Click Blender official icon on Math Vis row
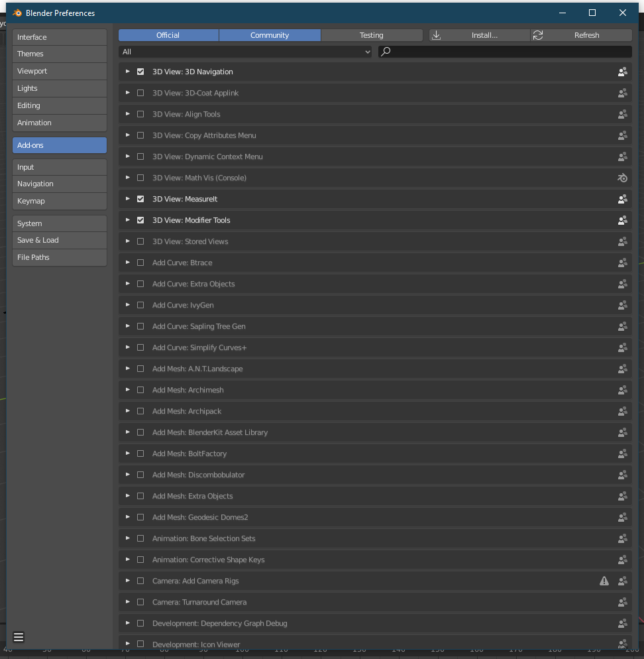This screenshot has width=644, height=659. [x=623, y=178]
